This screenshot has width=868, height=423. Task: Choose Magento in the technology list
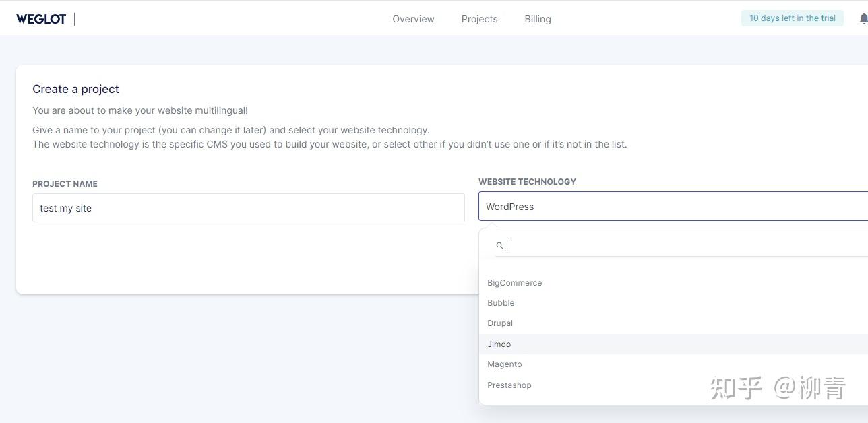[x=505, y=364]
